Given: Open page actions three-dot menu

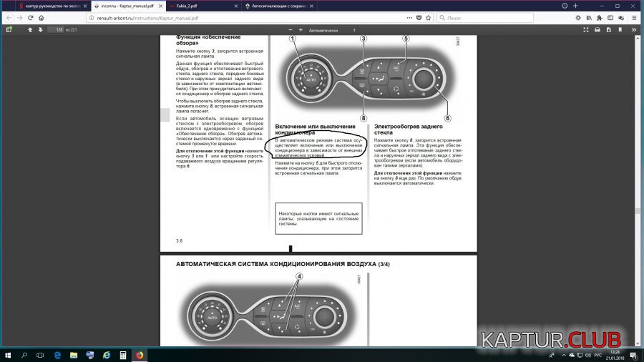Looking at the screenshot, I should tap(409, 18).
